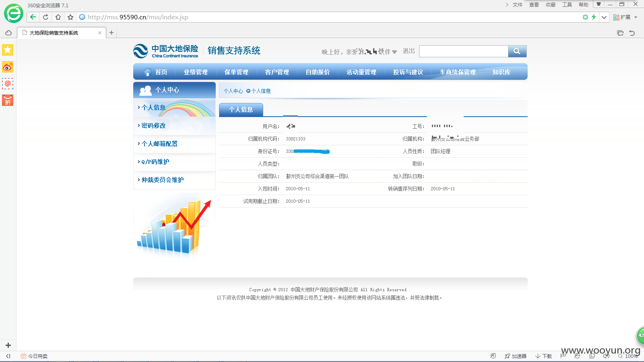Click the green lightning speed mode icon
The height and width of the screenshot is (362, 644).
(594, 17)
